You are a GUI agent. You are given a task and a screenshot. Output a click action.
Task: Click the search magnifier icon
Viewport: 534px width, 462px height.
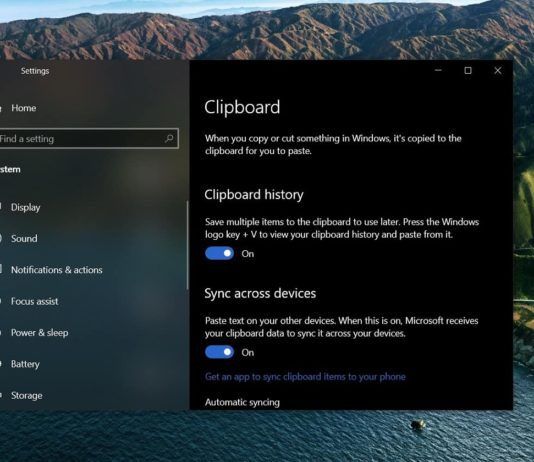169,139
